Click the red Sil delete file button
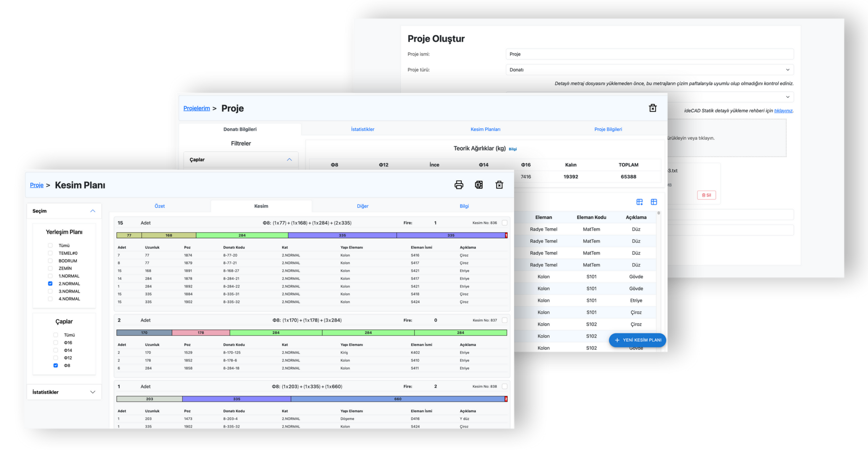The image size is (868, 454). click(706, 195)
